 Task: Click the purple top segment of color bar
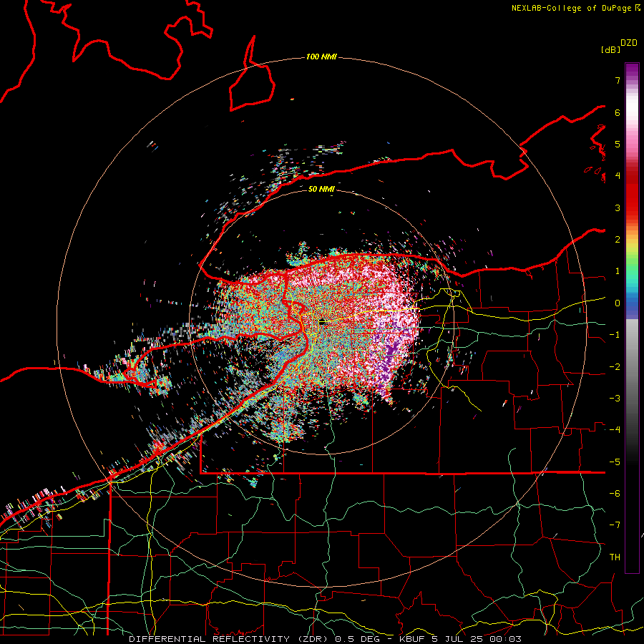pyautogui.click(x=632, y=71)
